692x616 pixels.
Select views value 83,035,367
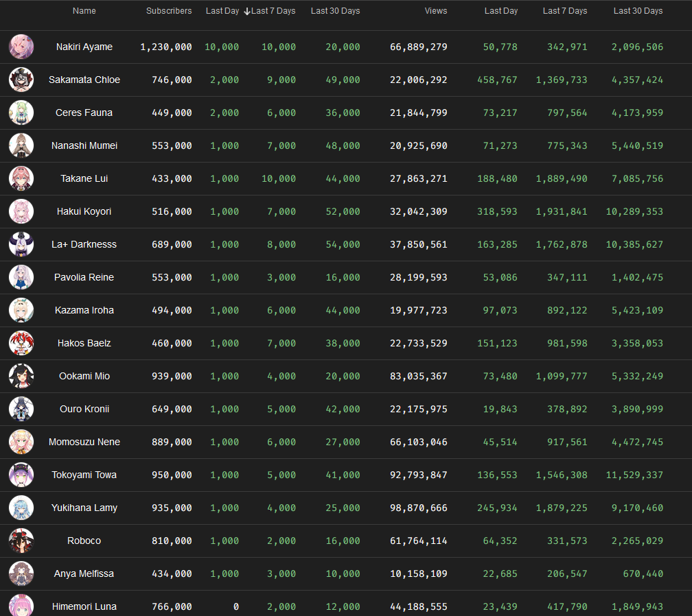click(418, 377)
